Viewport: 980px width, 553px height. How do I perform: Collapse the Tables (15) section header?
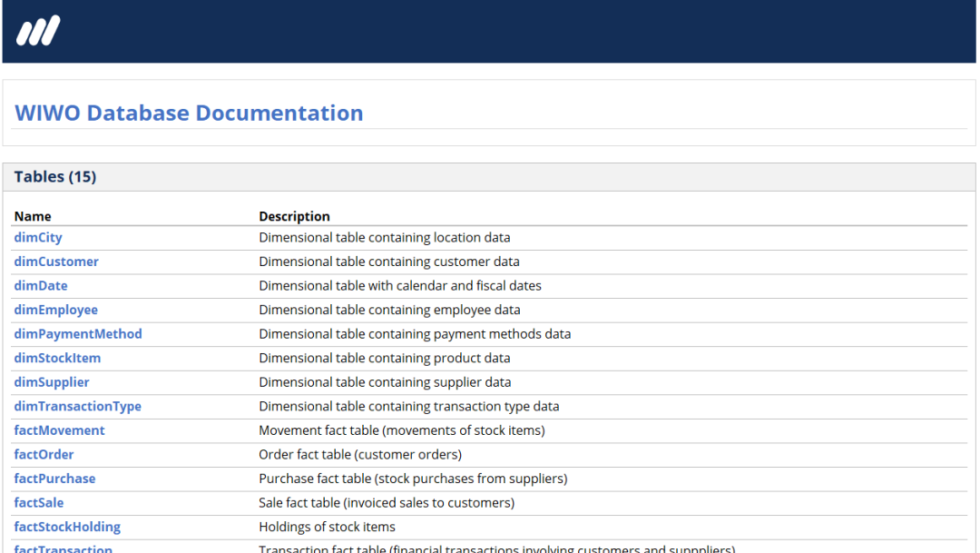[55, 177]
